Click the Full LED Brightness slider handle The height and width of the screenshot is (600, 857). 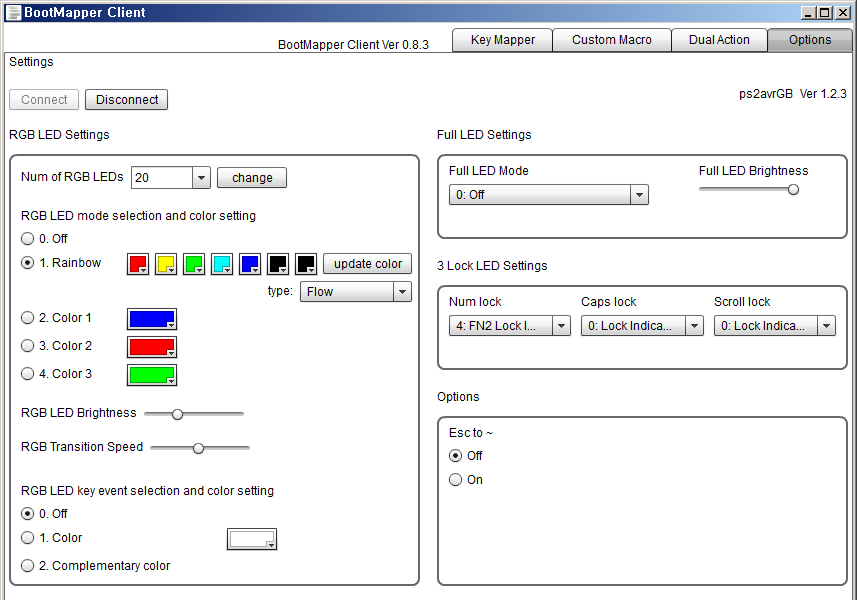coord(793,189)
